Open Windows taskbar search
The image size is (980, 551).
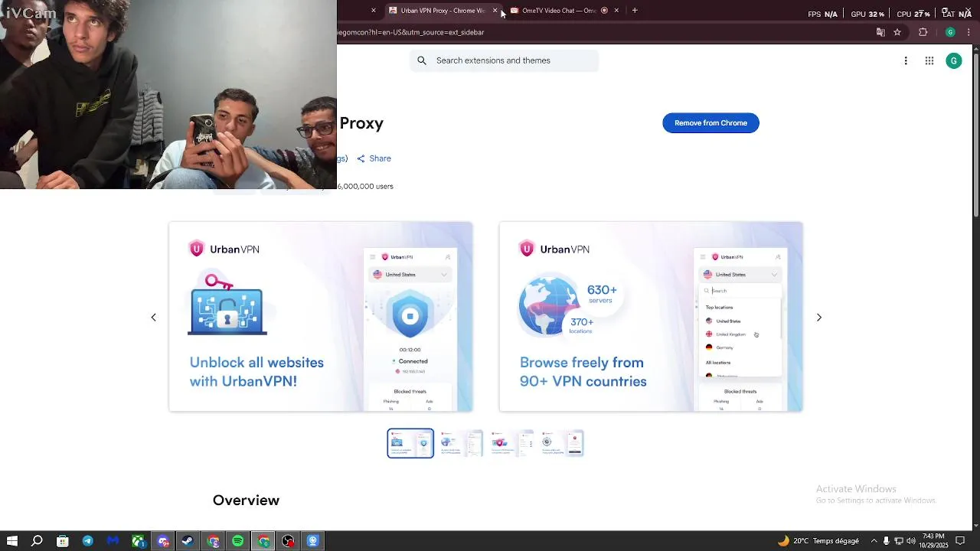(x=37, y=541)
